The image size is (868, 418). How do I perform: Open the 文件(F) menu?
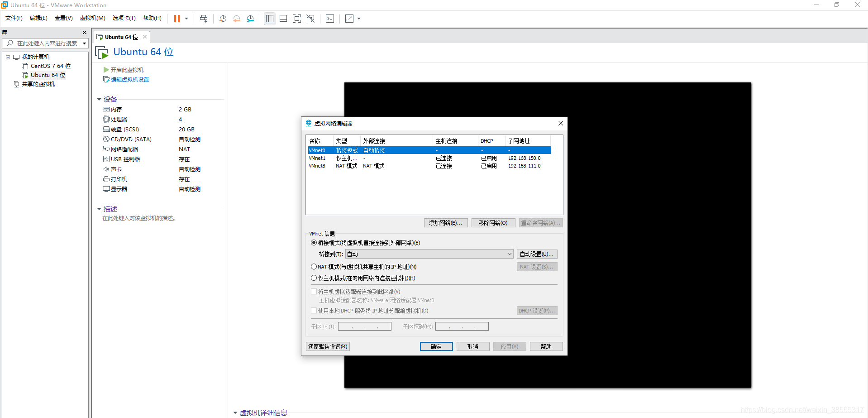click(14, 18)
